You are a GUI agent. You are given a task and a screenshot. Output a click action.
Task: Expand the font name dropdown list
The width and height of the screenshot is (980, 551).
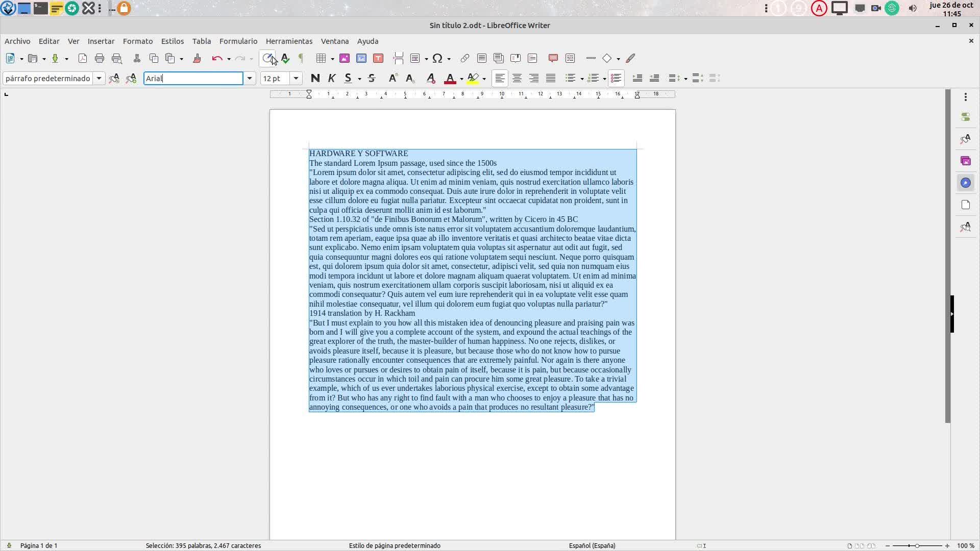[250, 79]
